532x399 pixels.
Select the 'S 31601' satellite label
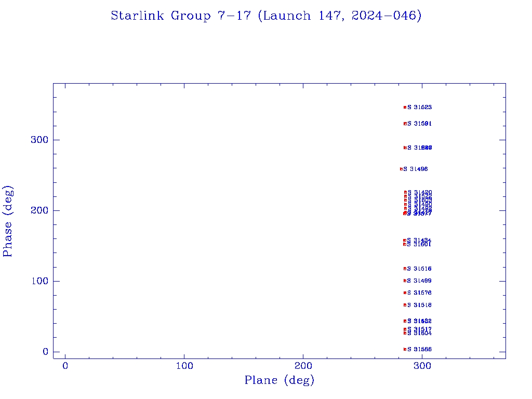coord(419,244)
